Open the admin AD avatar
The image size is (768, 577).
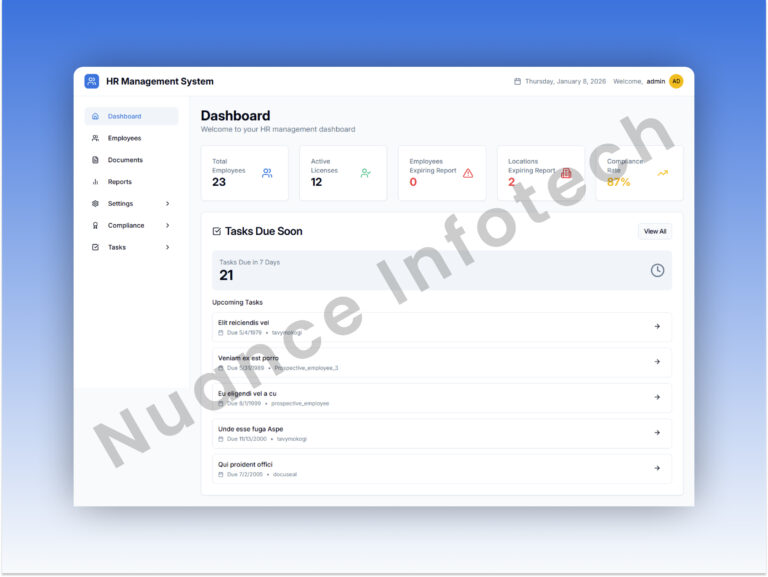coord(676,81)
